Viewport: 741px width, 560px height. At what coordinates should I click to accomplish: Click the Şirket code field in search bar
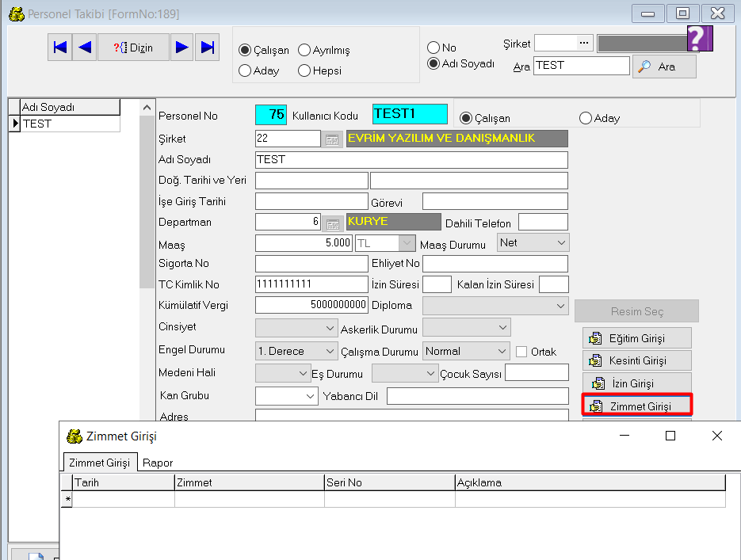(x=556, y=43)
